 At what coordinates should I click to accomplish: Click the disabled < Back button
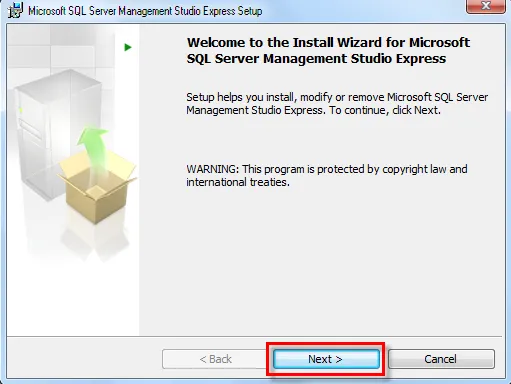point(215,359)
